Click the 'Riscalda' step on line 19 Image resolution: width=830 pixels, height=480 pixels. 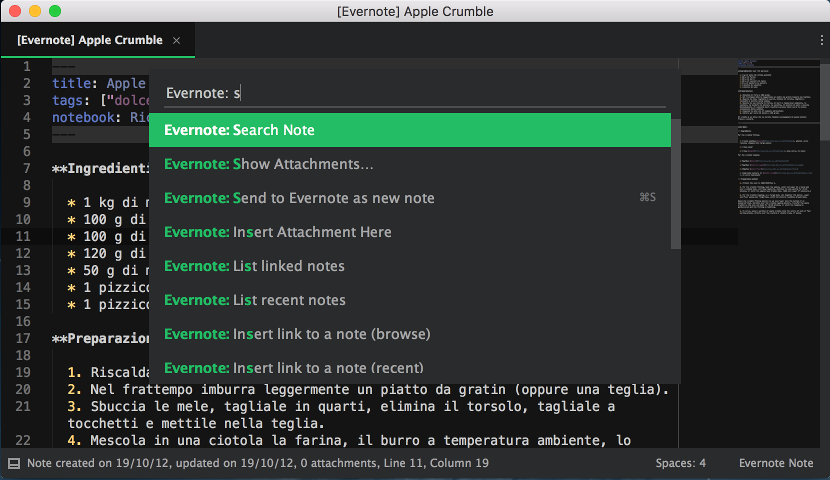tap(109, 373)
